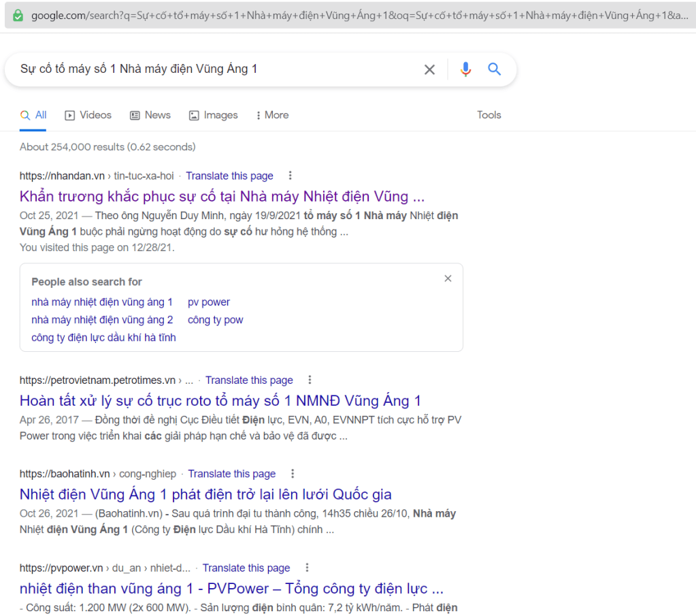The height and width of the screenshot is (616, 696).
Task: Switch to the Videos tab
Action: [88, 115]
